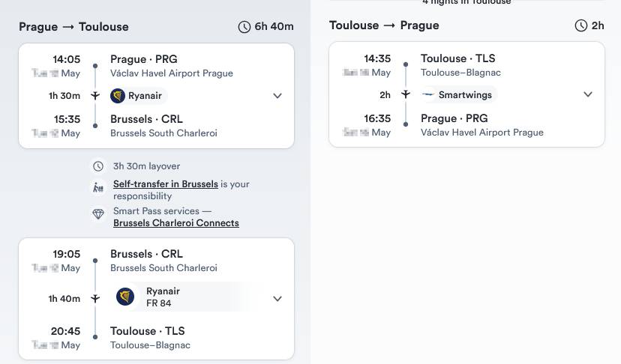The height and width of the screenshot is (364, 621).
Task: Collapse the Brussels to Toulouse flight details
Action: (x=277, y=299)
